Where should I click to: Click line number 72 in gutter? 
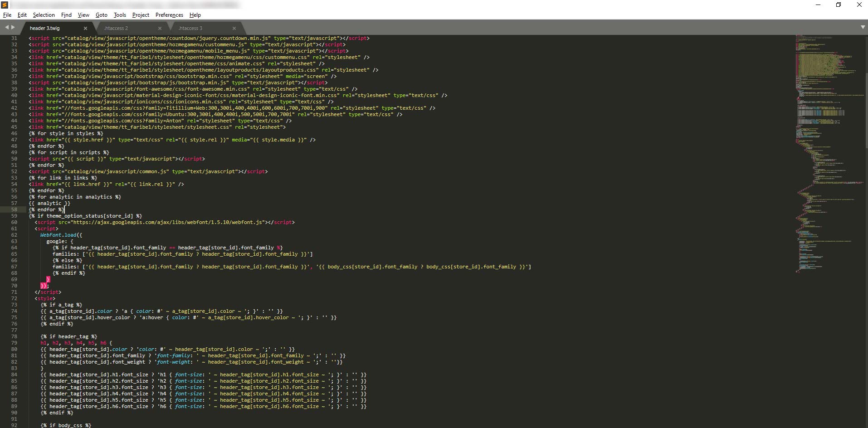pyautogui.click(x=14, y=298)
